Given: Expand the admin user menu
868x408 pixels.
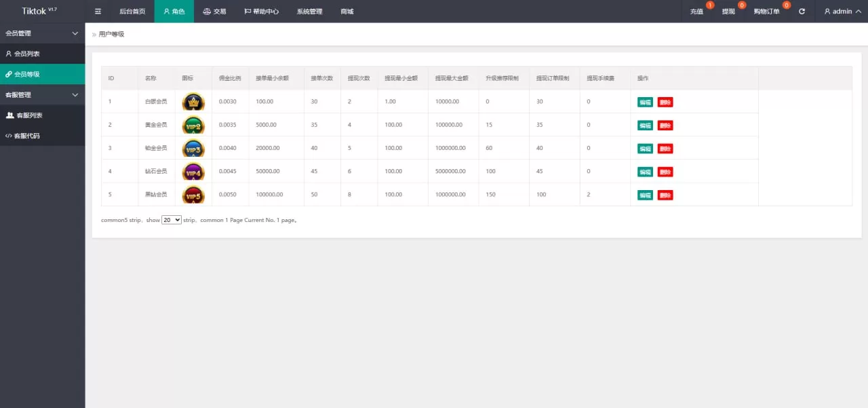Looking at the screenshot, I should [842, 12].
